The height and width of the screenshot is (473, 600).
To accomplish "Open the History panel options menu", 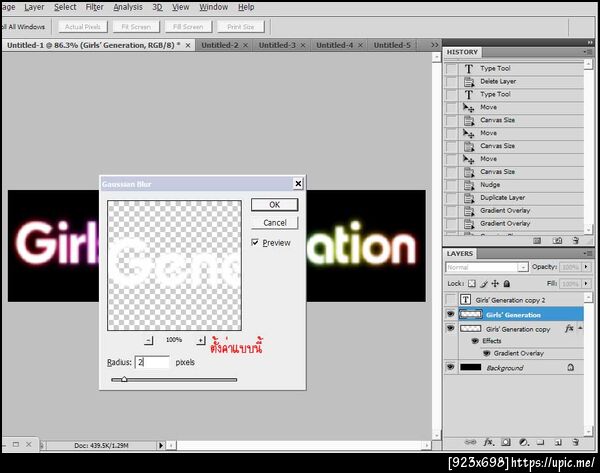I will pyautogui.click(x=588, y=52).
